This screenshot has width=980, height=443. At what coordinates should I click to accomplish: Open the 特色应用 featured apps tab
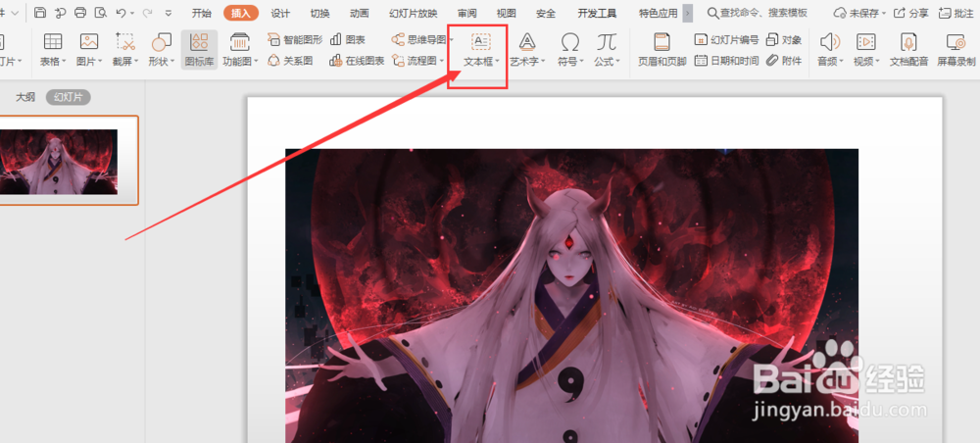(x=659, y=13)
